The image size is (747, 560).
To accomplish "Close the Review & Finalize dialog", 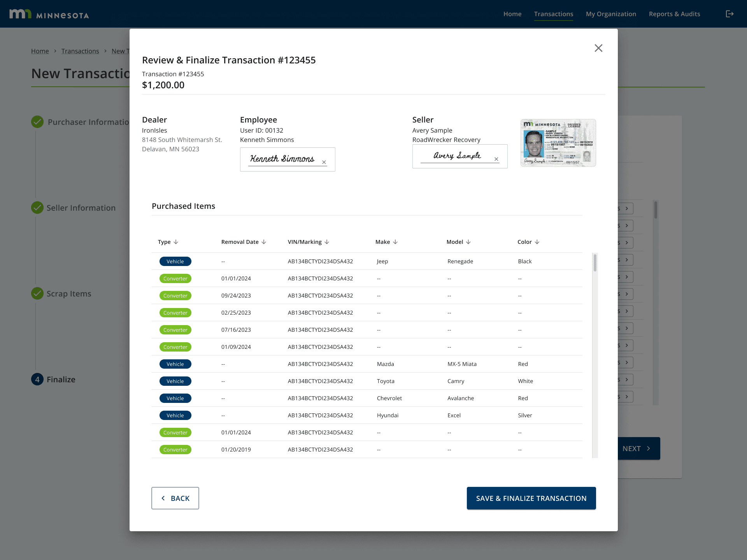I will 598,48.
